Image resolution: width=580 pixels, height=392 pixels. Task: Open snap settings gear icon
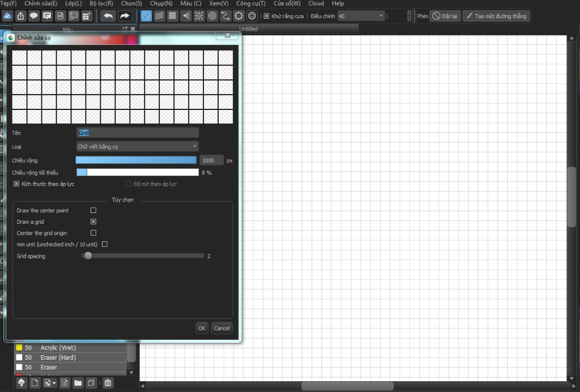(252, 16)
